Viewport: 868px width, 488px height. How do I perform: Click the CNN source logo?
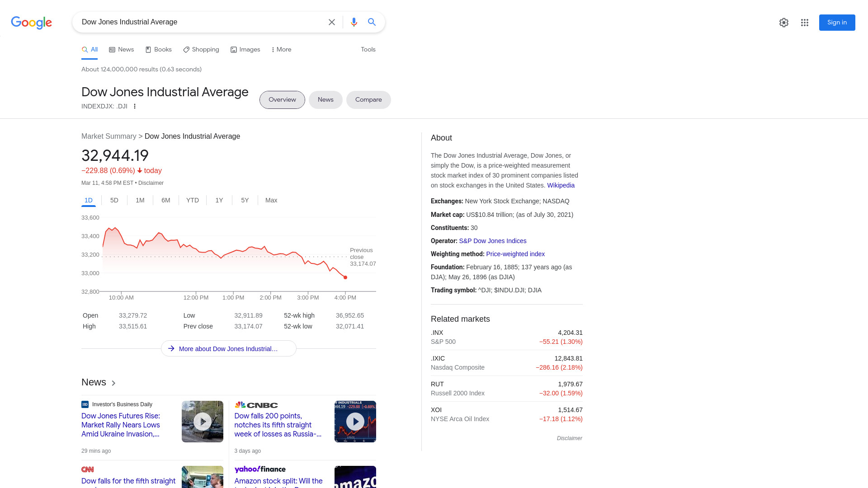[88, 469]
